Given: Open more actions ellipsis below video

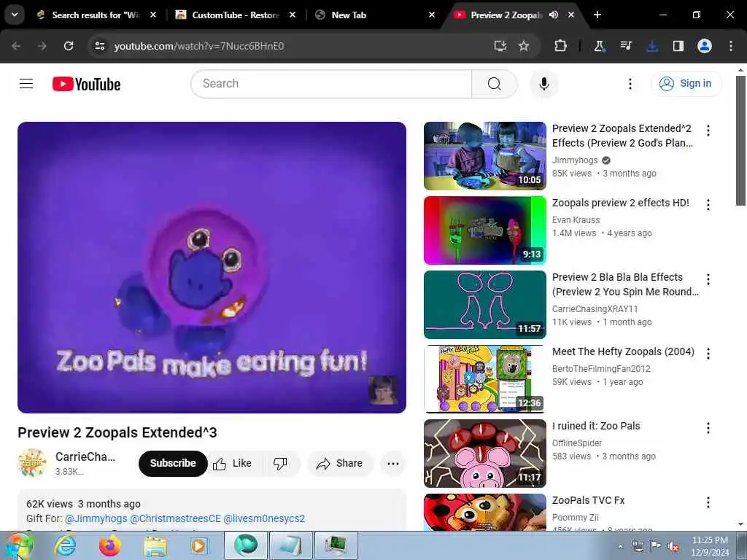Looking at the screenshot, I should [393, 463].
